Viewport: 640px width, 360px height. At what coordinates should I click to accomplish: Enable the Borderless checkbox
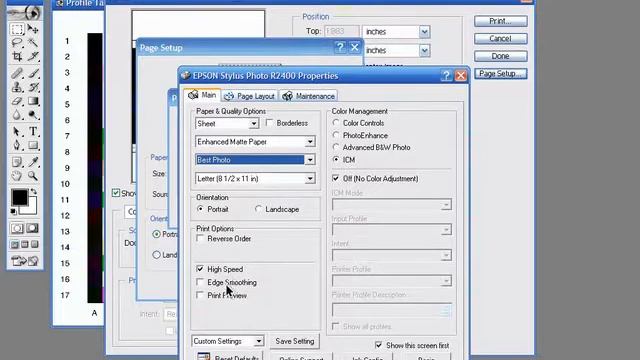tap(269, 122)
